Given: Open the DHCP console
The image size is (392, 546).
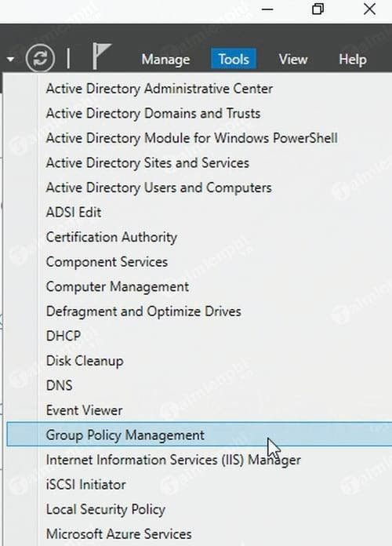Looking at the screenshot, I should coord(64,336).
